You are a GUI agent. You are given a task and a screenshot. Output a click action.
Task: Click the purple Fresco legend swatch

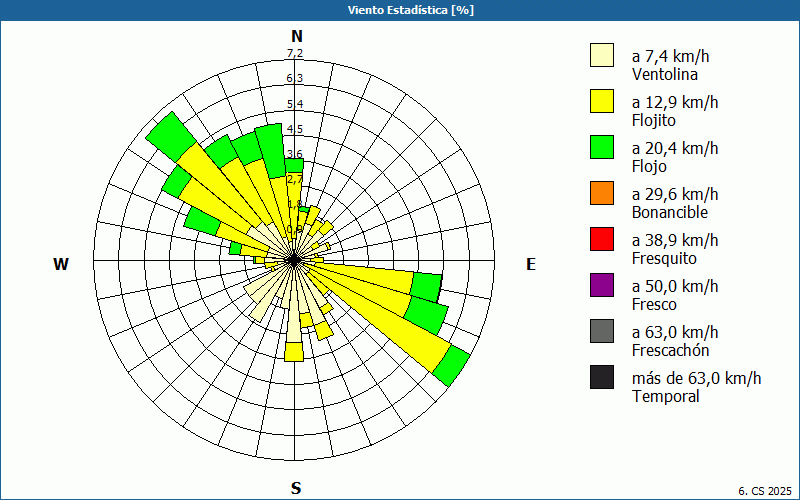pyautogui.click(x=602, y=285)
